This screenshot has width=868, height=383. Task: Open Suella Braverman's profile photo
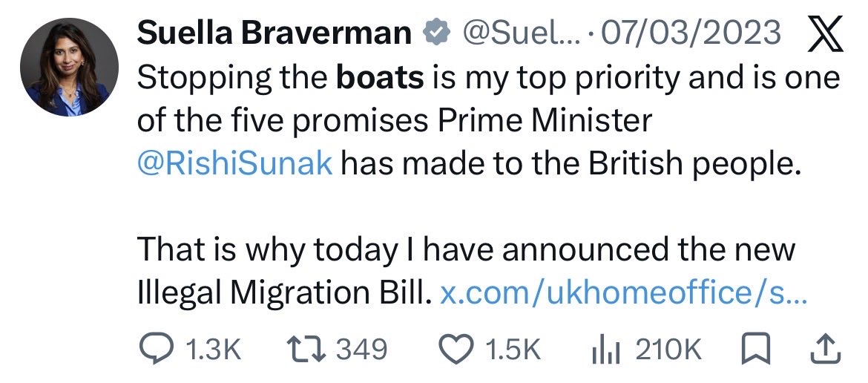(69, 67)
